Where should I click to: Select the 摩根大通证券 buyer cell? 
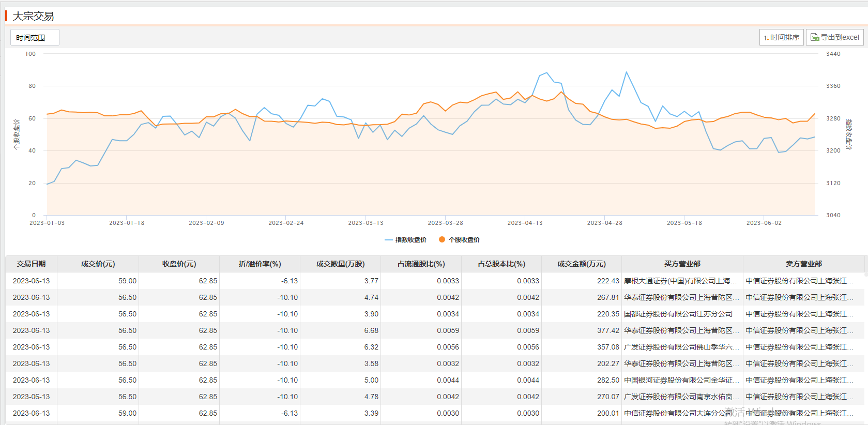[680, 281]
